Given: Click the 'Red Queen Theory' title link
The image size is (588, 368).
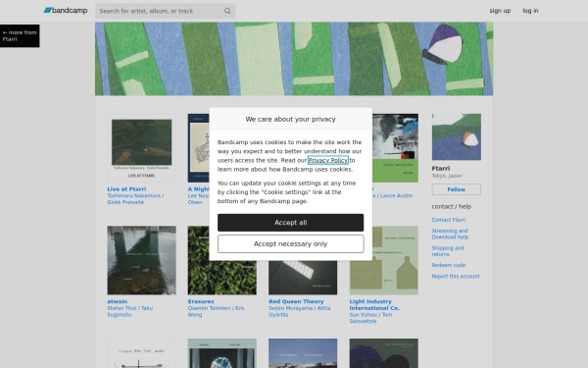Looking at the screenshot, I should (x=296, y=301).
